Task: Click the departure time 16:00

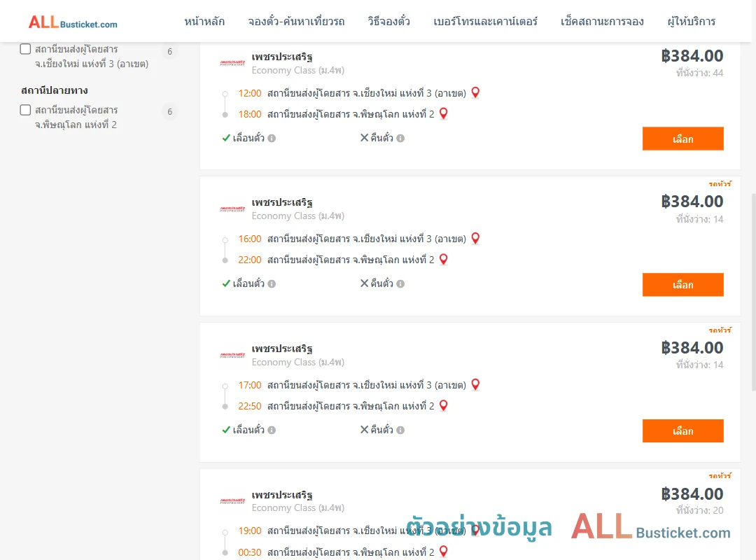Action: click(x=250, y=239)
